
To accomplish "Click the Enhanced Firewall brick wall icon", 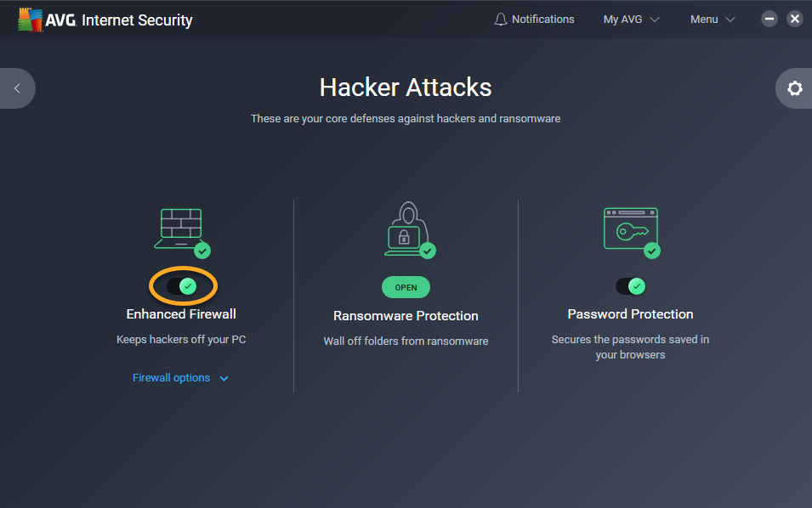I will pyautogui.click(x=179, y=229).
